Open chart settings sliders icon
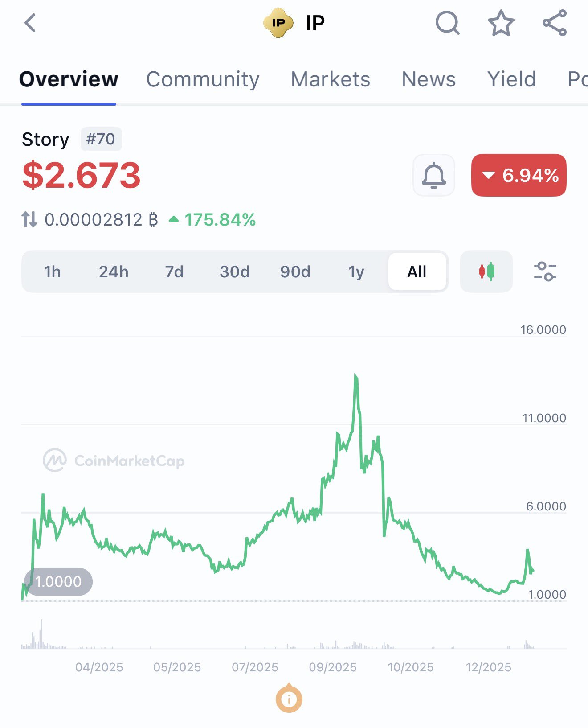588x728 pixels. [545, 271]
